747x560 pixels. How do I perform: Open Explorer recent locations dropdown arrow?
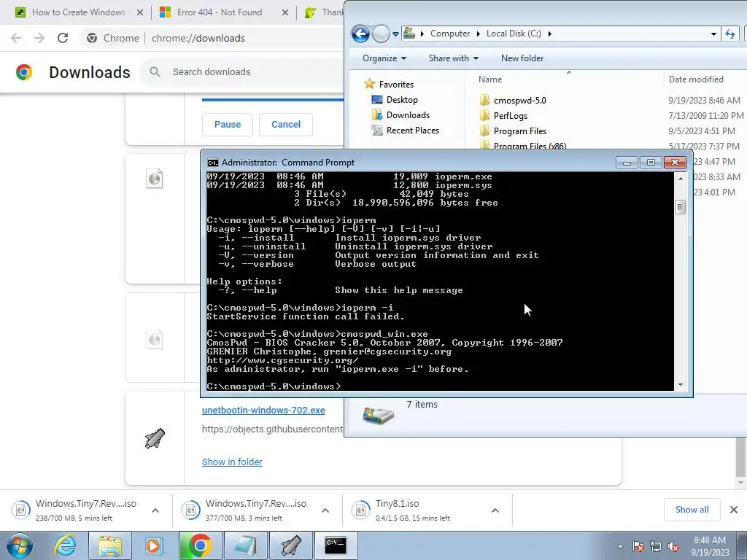pos(395,34)
